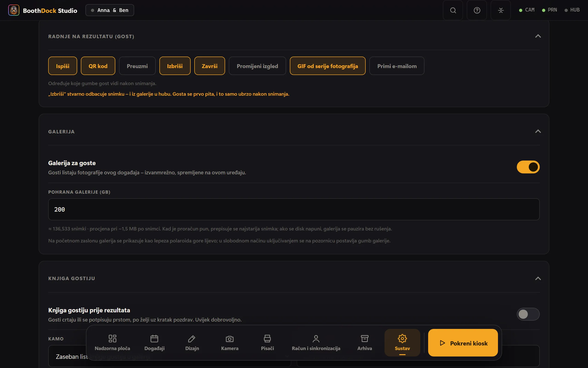Viewport: 588px width, 368px height.
Task: Open Račun i sinkronizacija section
Action: pyautogui.click(x=316, y=343)
